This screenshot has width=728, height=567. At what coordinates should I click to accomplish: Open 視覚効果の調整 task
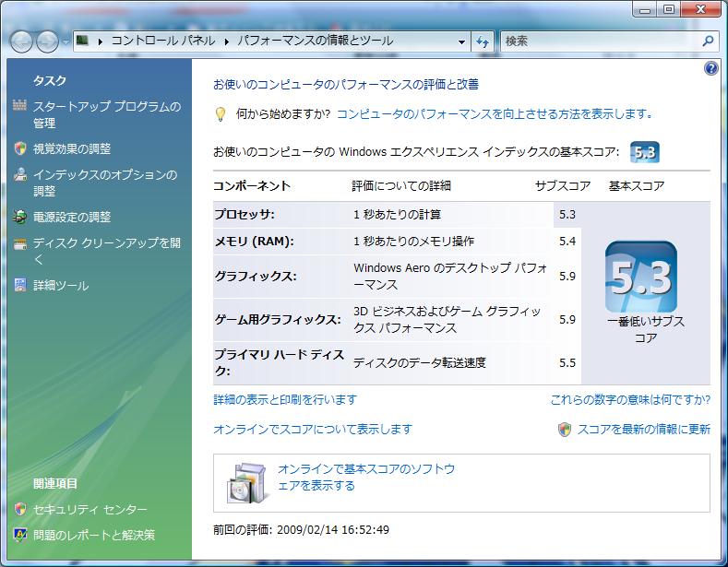[x=72, y=149]
